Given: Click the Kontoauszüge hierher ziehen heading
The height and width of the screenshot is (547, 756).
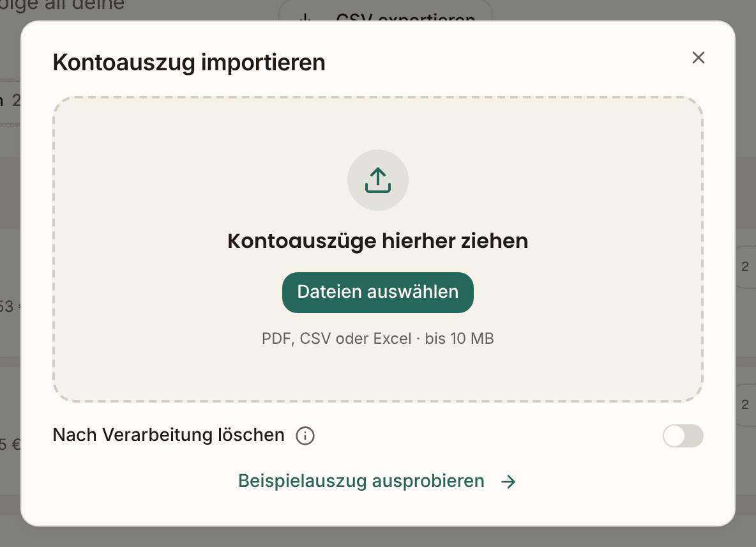Looking at the screenshot, I should pos(378,241).
